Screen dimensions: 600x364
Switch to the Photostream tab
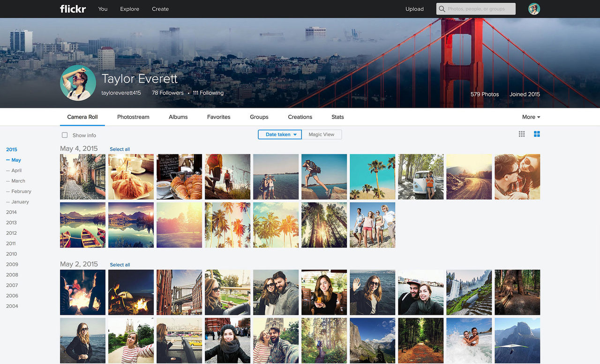[133, 117]
